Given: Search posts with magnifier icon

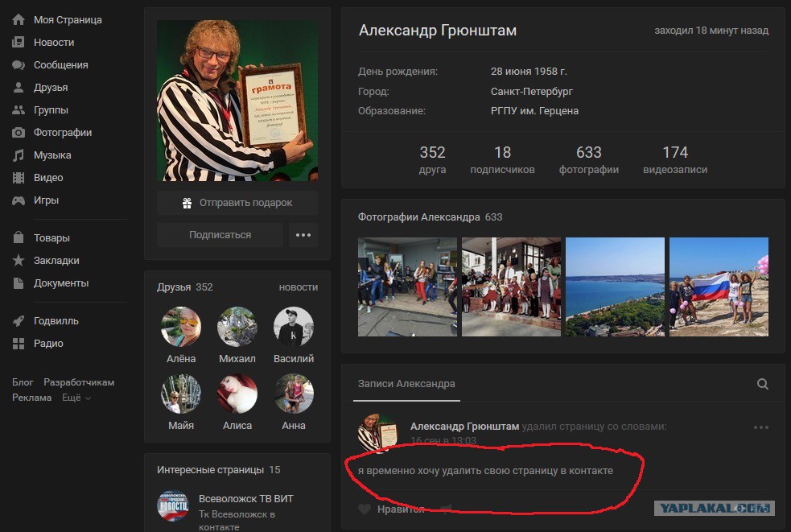Looking at the screenshot, I should (x=763, y=384).
